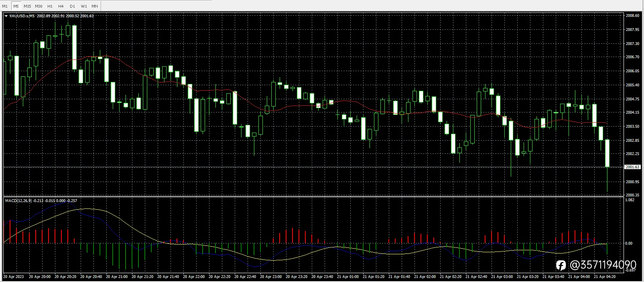Click the 2004.15 price axis label
644x282 pixels.
(x=632, y=112)
